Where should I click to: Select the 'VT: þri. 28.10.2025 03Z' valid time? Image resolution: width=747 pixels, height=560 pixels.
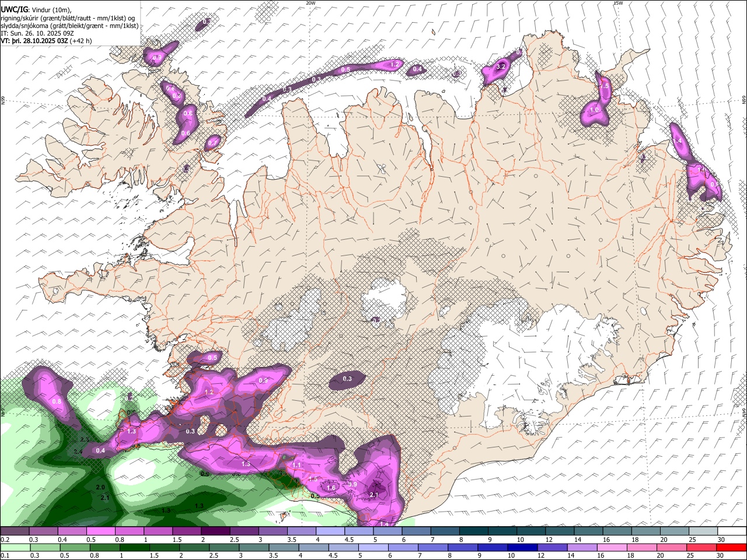click(34, 41)
